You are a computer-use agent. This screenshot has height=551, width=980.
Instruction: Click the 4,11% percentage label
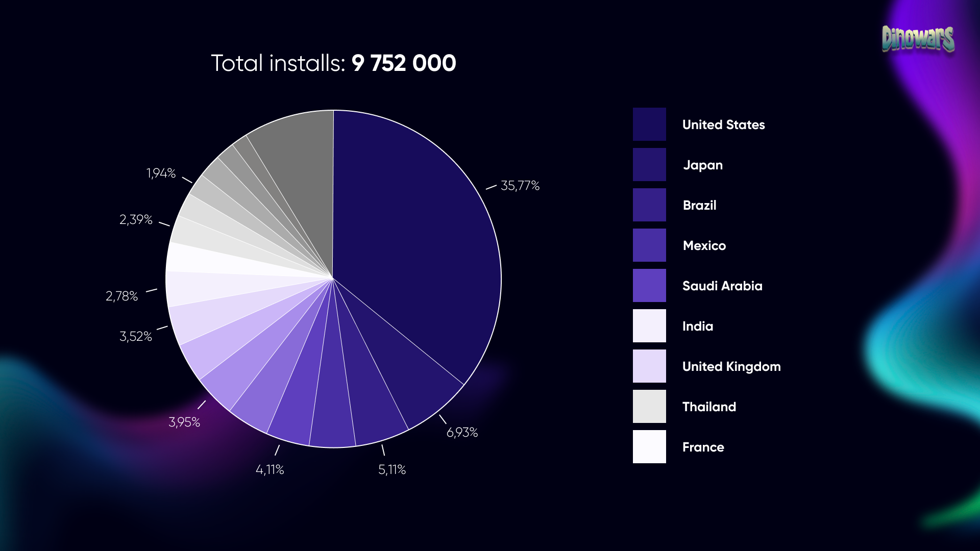click(269, 470)
